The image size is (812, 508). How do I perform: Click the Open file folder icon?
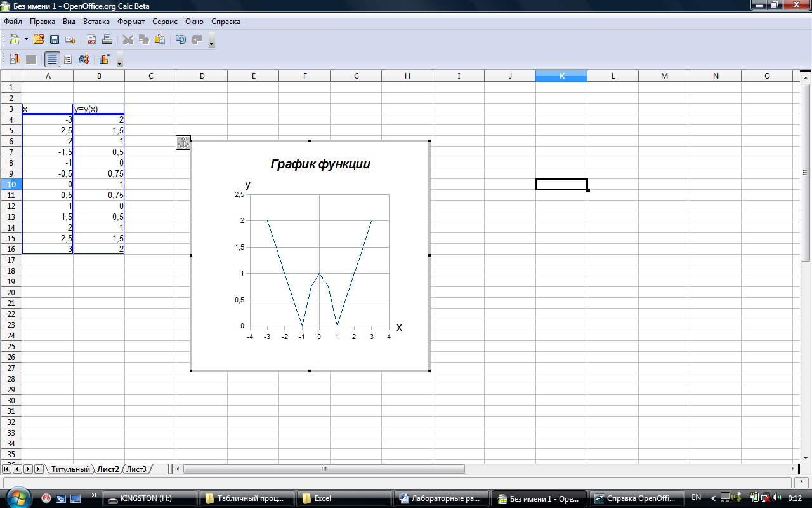[x=39, y=39]
